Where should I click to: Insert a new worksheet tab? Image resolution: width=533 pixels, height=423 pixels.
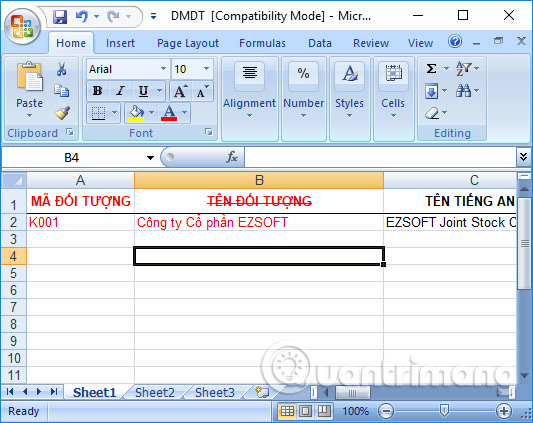click(262, 392)
